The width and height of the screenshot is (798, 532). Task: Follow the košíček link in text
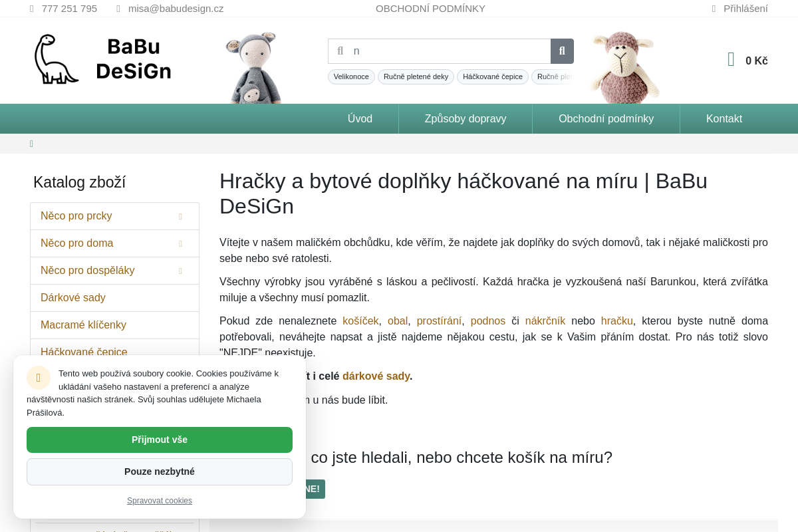coord(360,321)
